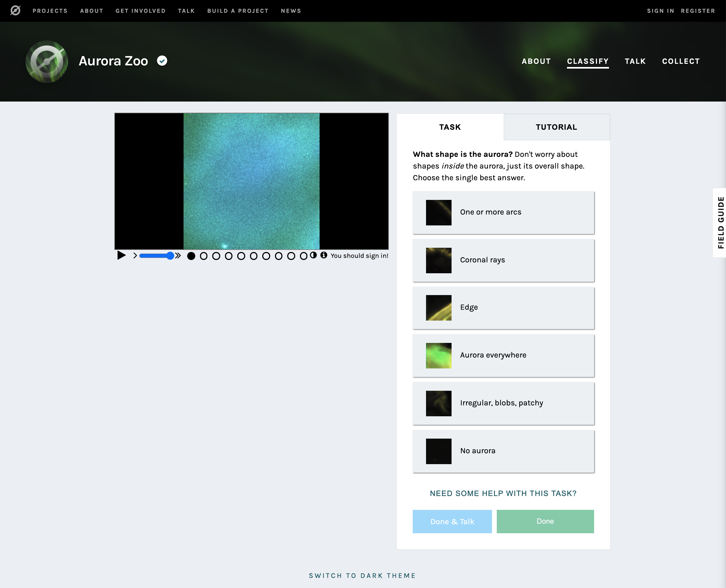The height and width of the screenshot is (588, 726).
Task: Click the Done & Talk button
Action: coord(452,521)
